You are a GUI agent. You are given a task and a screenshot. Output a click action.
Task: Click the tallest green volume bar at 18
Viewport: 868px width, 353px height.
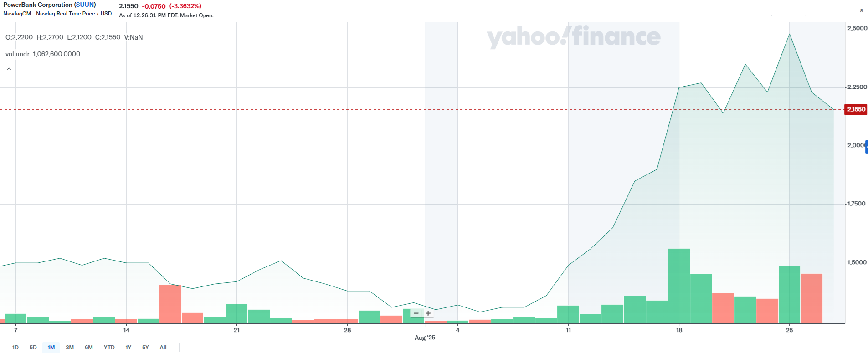(x=679, y=286)
